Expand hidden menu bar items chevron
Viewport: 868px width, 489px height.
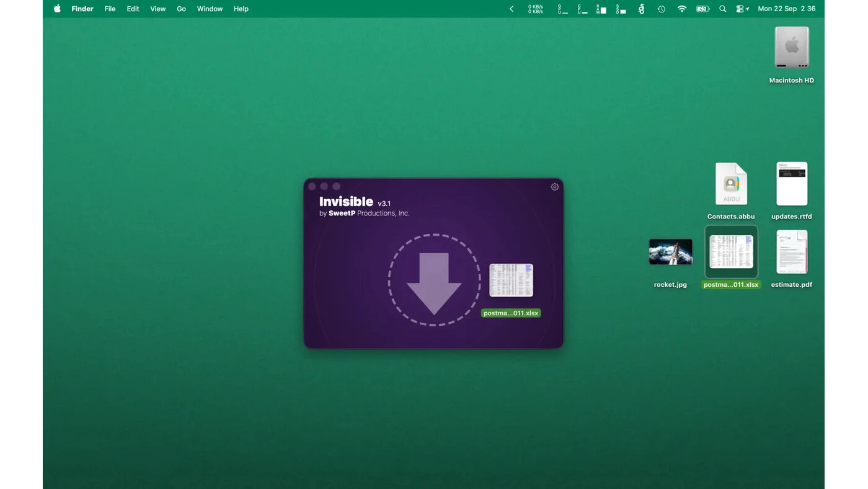pyautogui.click(x=511, y=9)
